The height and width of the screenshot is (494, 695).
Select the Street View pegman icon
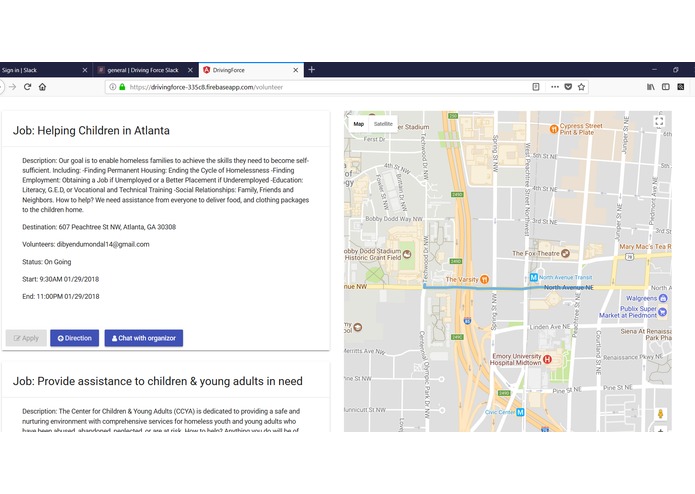coord(660,414)
